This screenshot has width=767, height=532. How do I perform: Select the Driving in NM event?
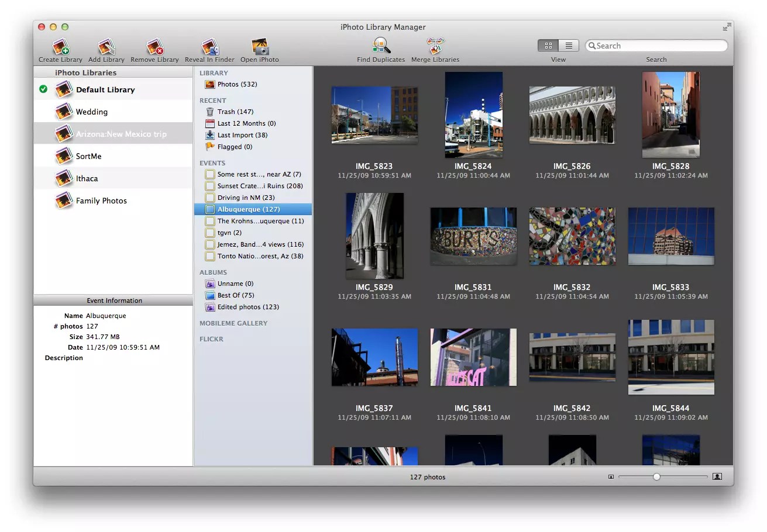[245, 198]
